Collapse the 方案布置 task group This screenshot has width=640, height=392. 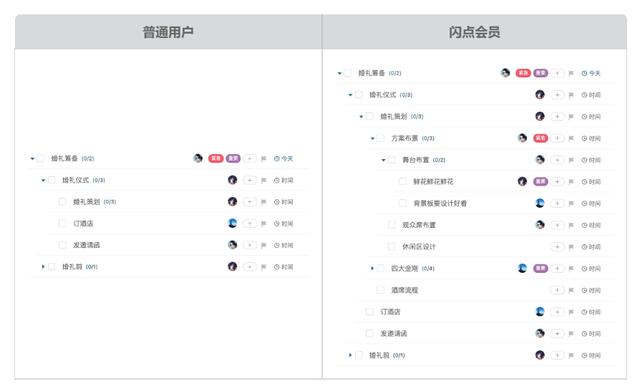coord(372,138)
